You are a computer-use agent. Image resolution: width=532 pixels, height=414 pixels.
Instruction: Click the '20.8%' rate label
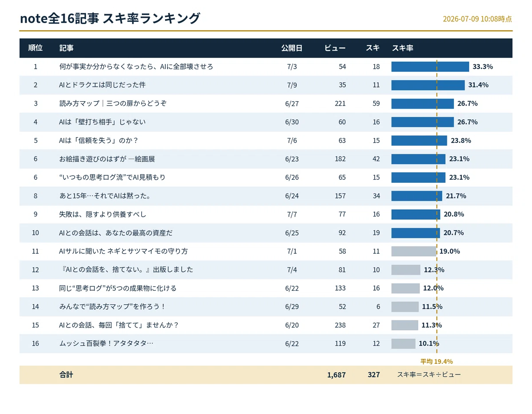tap(454, 214)
